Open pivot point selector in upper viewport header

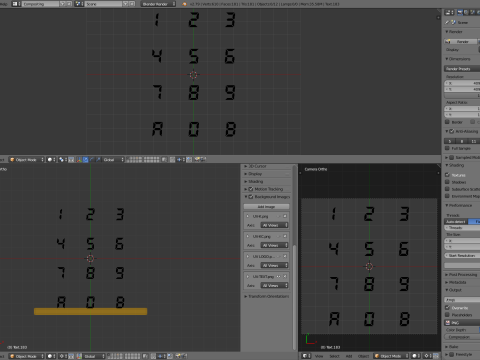click(x=62, y=160)
